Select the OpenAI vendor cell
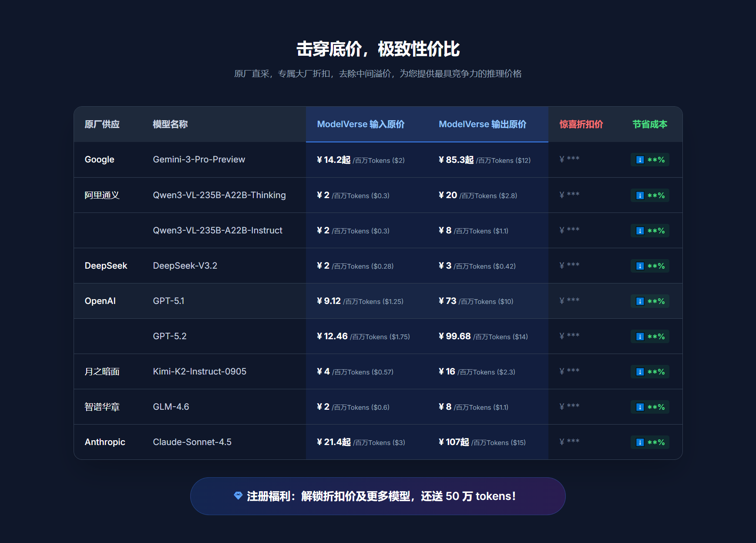 tap(100, 301)
